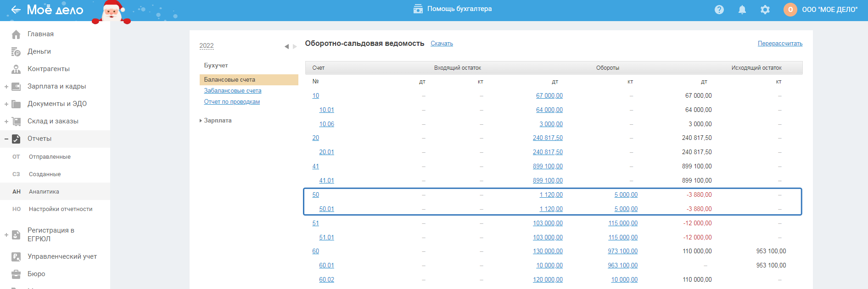The height and width of the screenshot is (289, 868).
Task: Open account 51 link
Action: (316, 223)
